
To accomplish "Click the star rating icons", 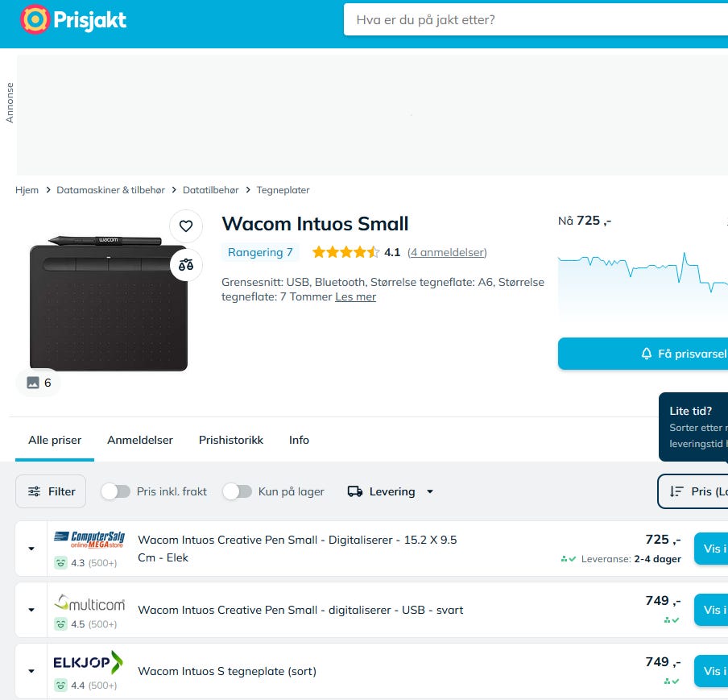I will (x=345, y=252).
